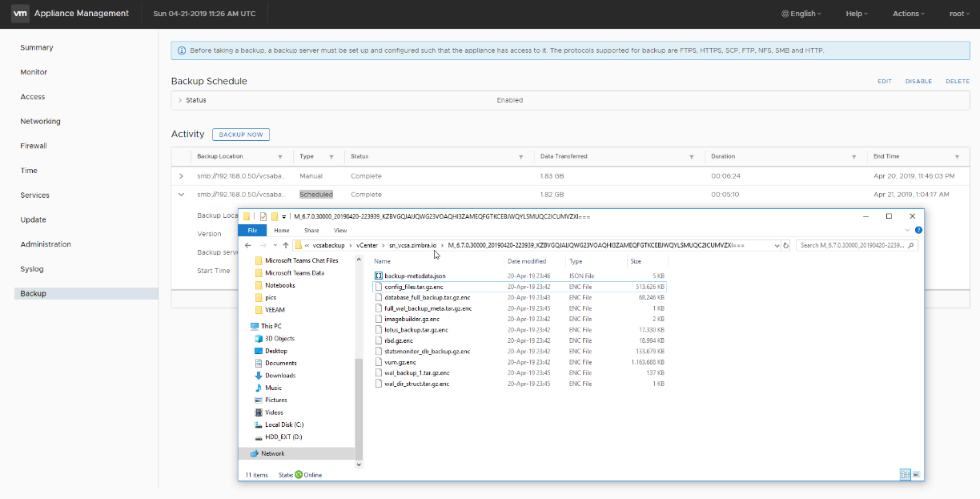Go to Firewall in the appliance sidebar
The height and width of the screenshot is (499, 980).
click(x=34, y=146)
